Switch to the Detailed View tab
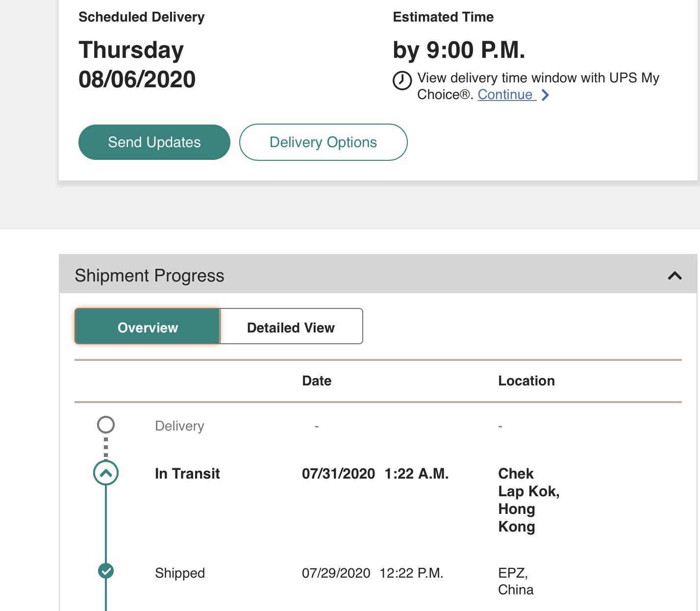This screenshot has height=611, width=700. [291, 327]
